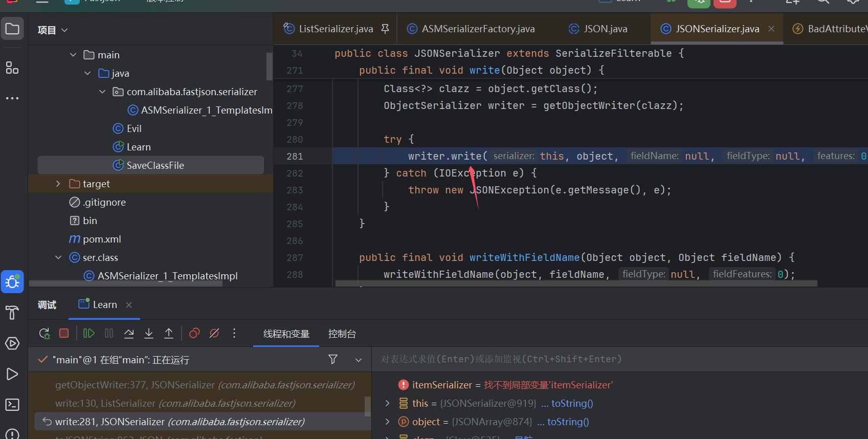
Task: Click gutter at line 271
Action: click(295, 70)
